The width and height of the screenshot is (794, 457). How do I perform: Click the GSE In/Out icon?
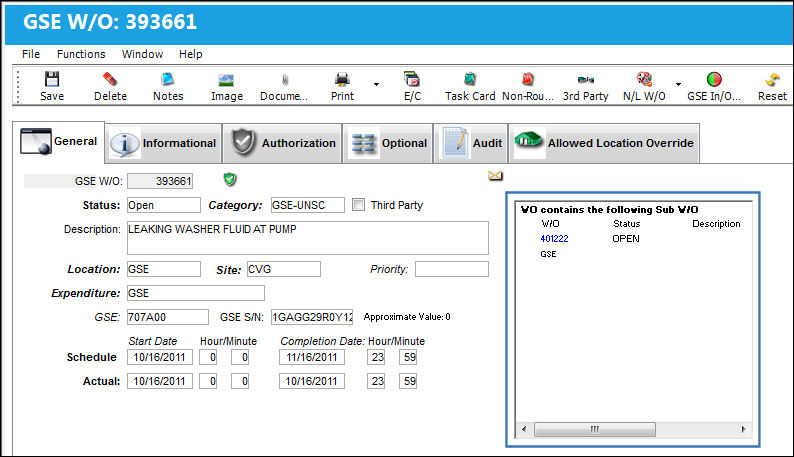point(714,80)
